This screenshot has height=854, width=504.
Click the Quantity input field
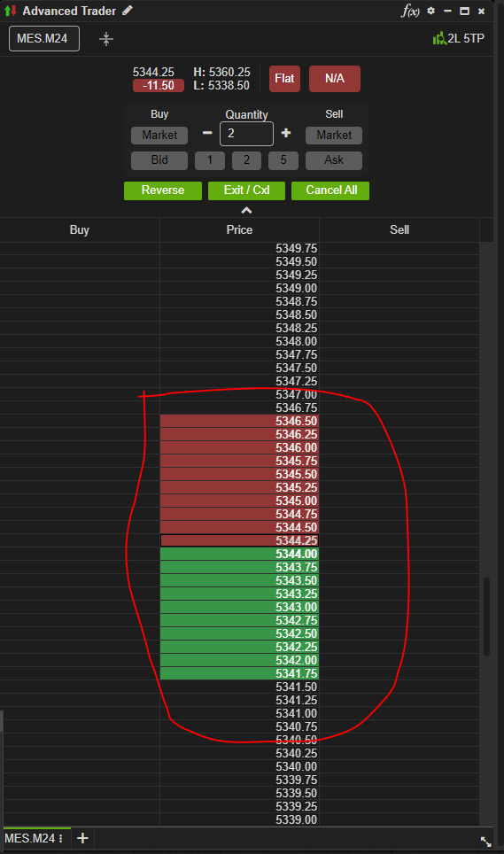pos(246,134)
